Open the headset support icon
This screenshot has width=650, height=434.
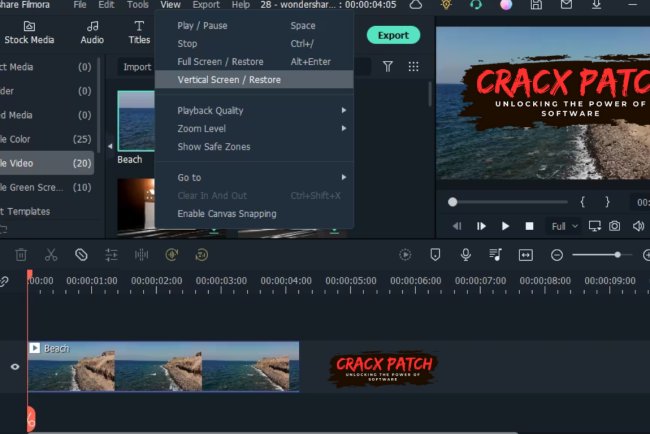click(476, 5)
